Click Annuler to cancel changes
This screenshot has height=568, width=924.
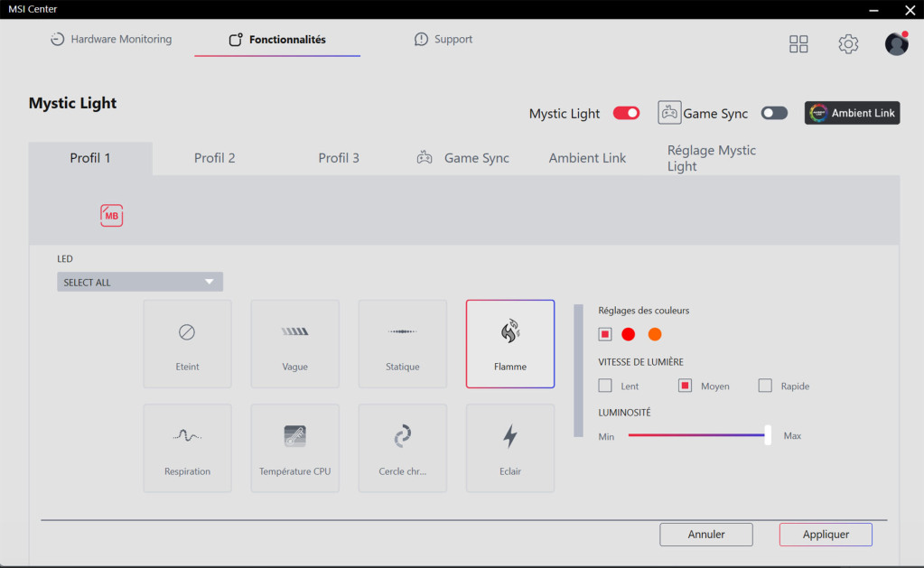(706, 535)
